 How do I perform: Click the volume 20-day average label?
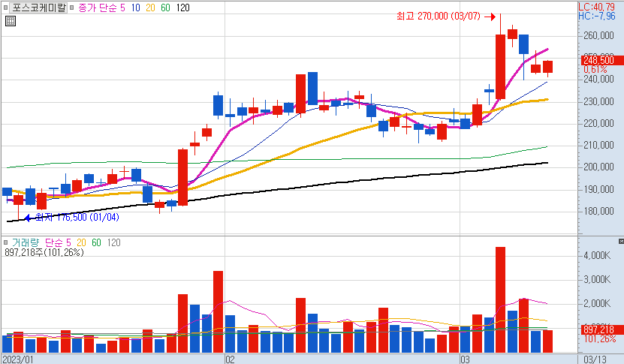click(x=81, y=242)
